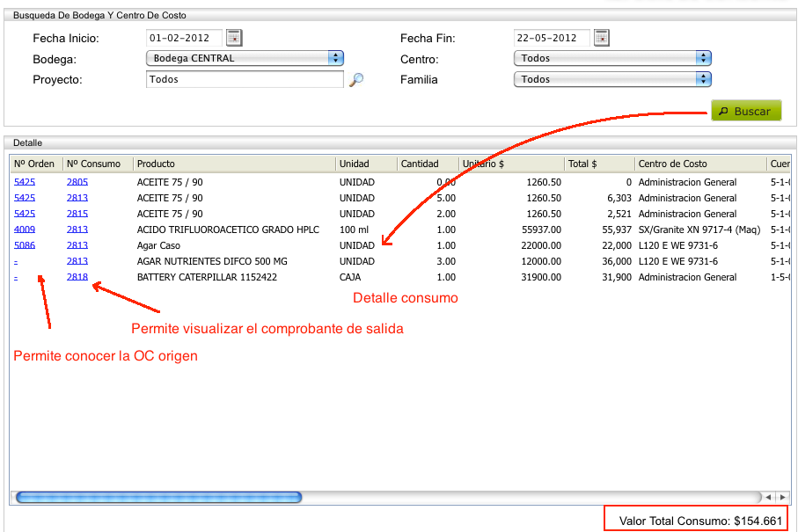
Task: Open the dash order link in the BATTERY CATERPILLAR row
Action: [16, 278]
